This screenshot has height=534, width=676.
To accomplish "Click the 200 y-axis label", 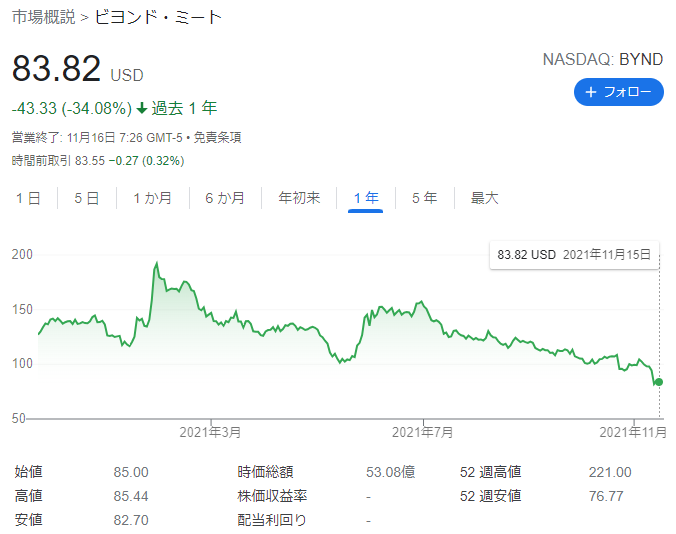I will point(22,254).
